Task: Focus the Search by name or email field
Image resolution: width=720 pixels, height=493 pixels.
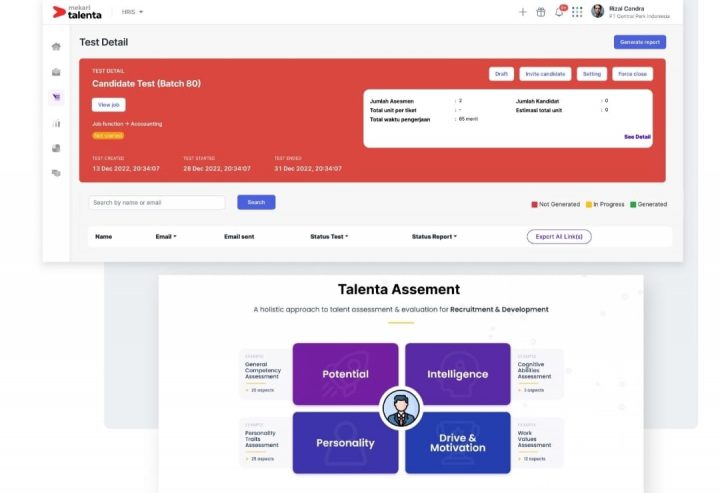Action: pos(157,202)
